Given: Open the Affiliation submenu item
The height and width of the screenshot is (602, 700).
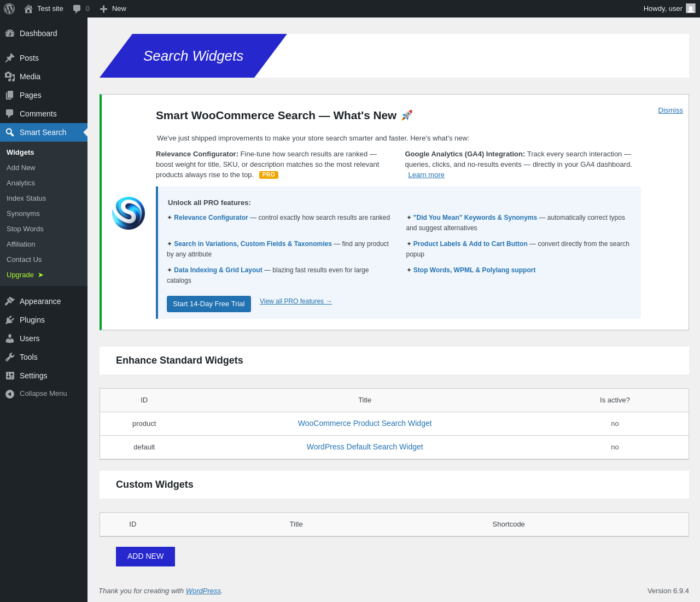Looking at the screenshot, I should point(21,244).
